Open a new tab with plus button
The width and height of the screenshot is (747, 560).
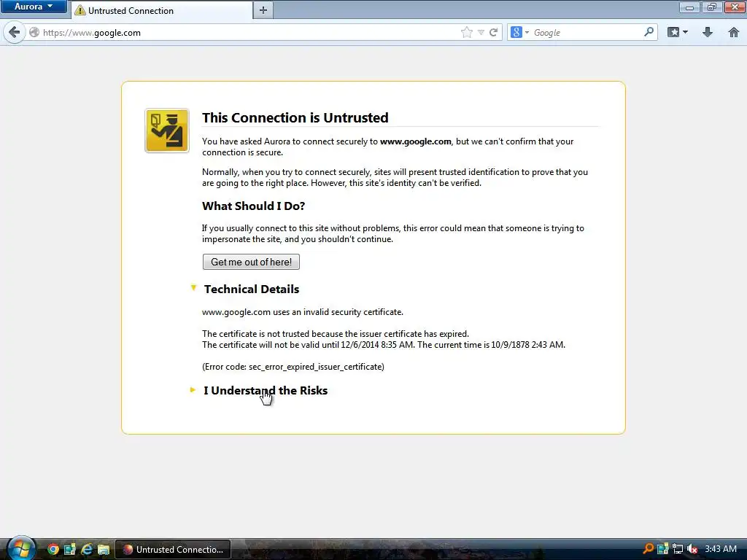pyautogui.click(x=263, y=10)
